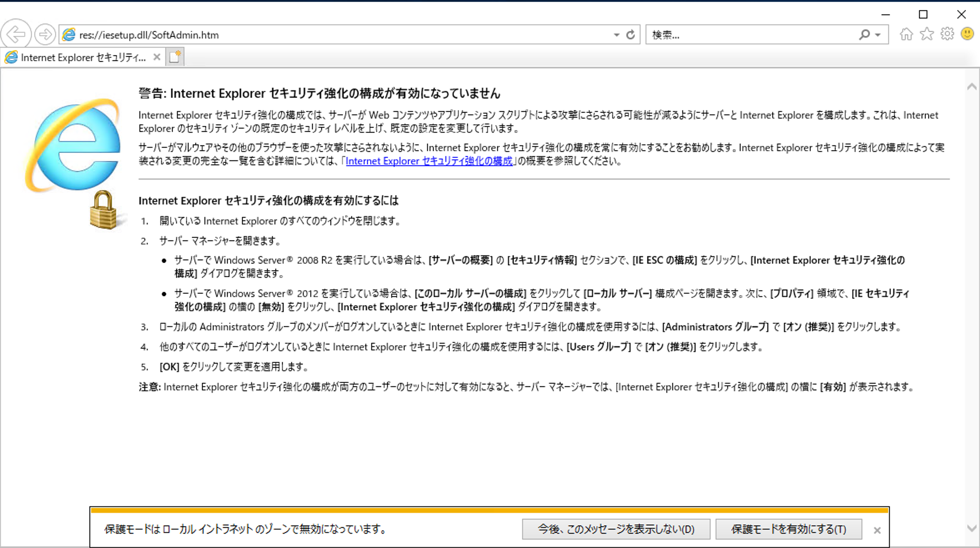This screenshot has height=548, width=980.
Task: Click the search magnifier icon
Action: (864, 35)
